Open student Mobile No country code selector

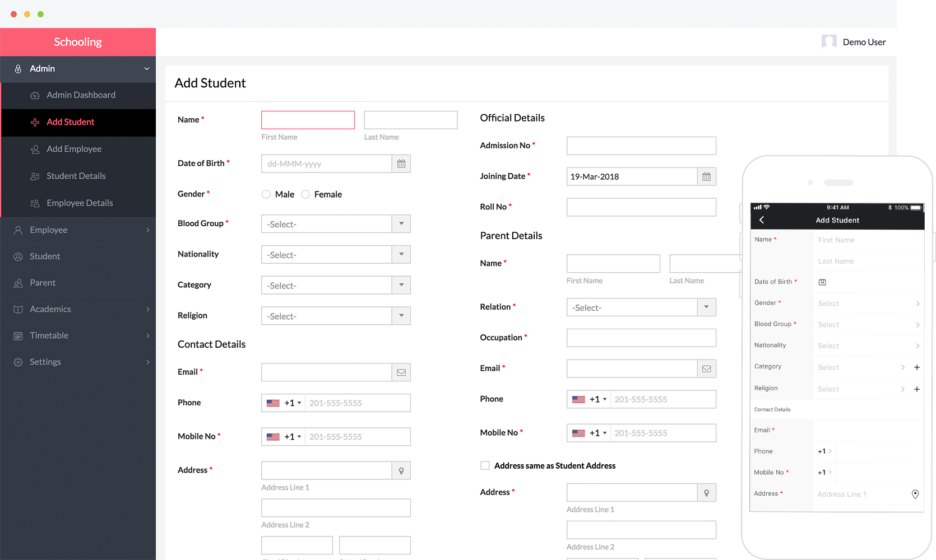point(284,437)
